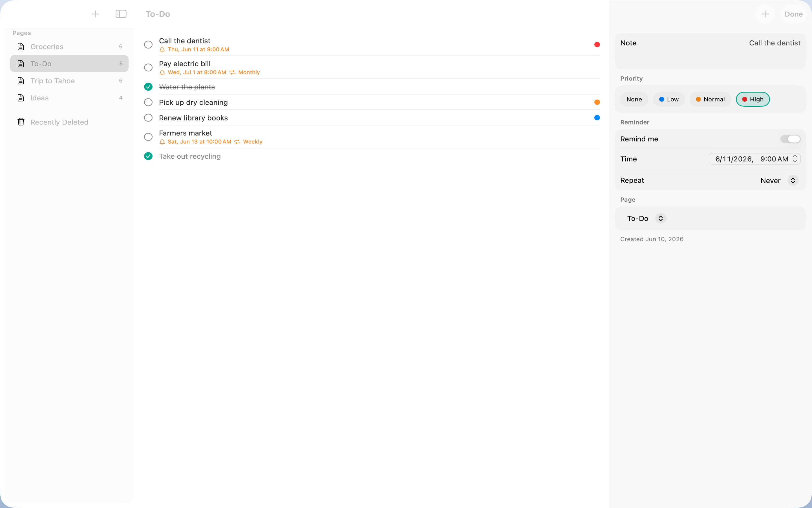The height and width of the screenshot is (508, 812).
Task: Open the Trip to Tahoe page
Action: (69, 81)
